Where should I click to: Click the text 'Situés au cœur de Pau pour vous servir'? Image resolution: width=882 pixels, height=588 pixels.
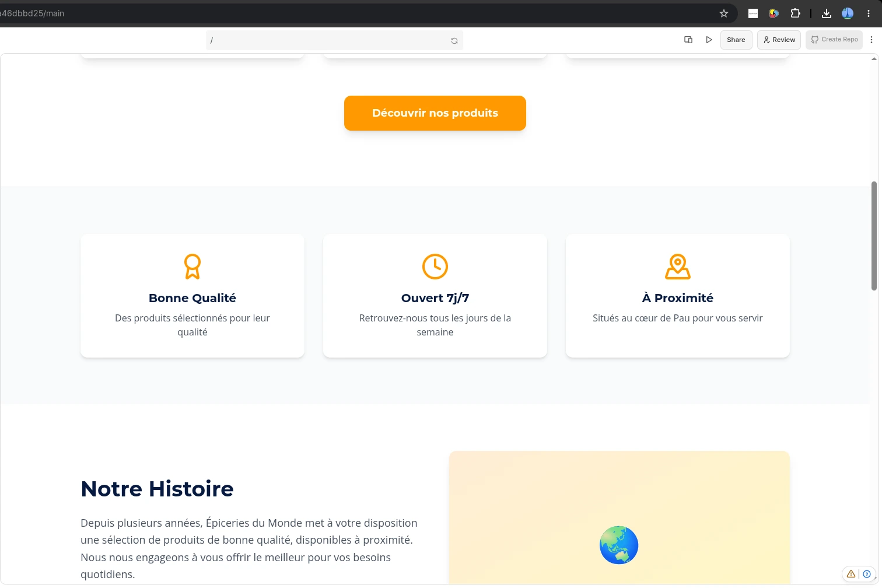click(x=678, y=318)
